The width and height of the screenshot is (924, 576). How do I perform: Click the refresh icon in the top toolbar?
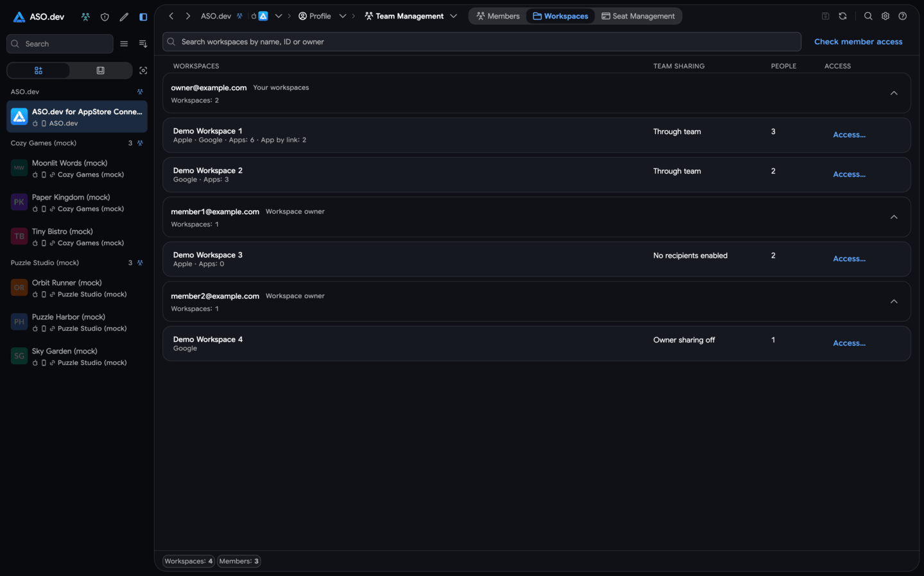(x=843, y=16)
